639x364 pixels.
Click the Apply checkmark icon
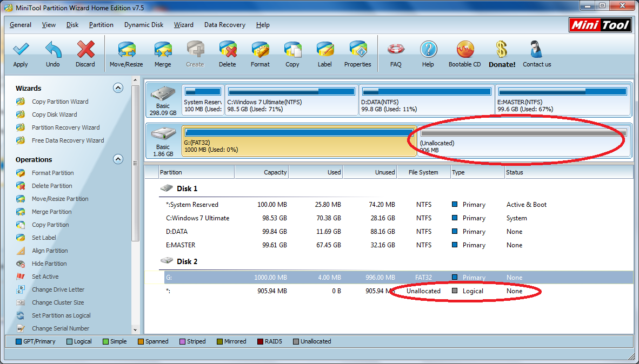(x=21, y=49)
